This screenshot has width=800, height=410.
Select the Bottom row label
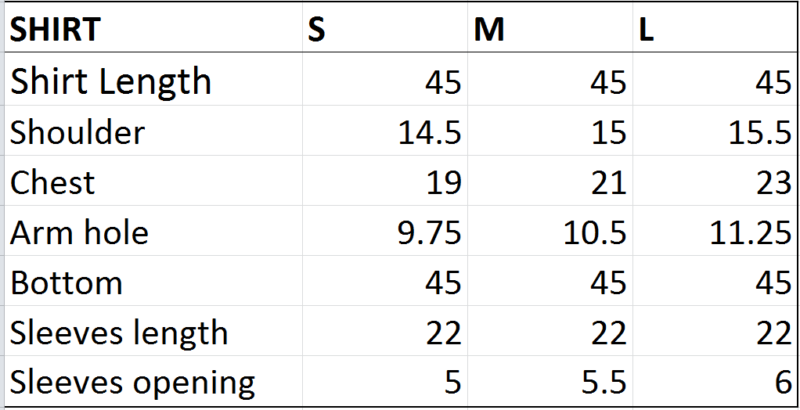click(154, 280)
